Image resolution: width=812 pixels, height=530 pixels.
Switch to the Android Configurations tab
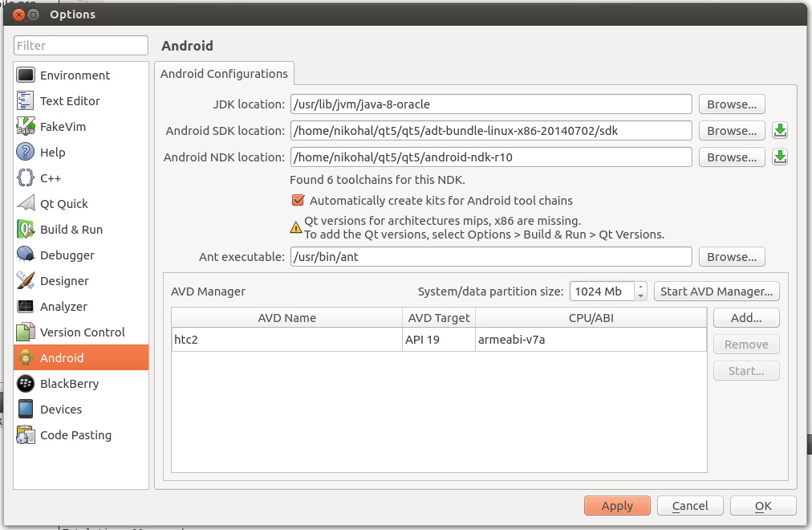(x=224, y=74)
